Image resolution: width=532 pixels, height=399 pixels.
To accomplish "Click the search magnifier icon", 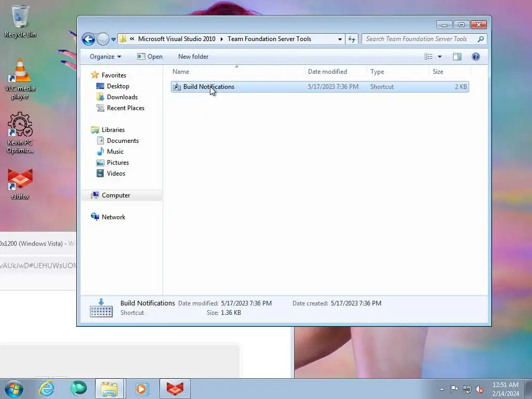I will tap(481, 39).
